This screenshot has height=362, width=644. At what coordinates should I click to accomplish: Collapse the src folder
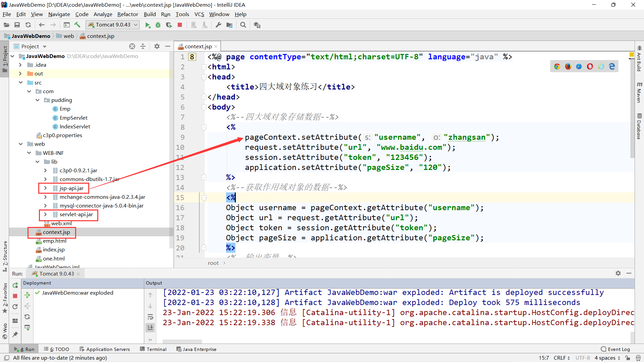pyautogui.click(x=21, y=82)
